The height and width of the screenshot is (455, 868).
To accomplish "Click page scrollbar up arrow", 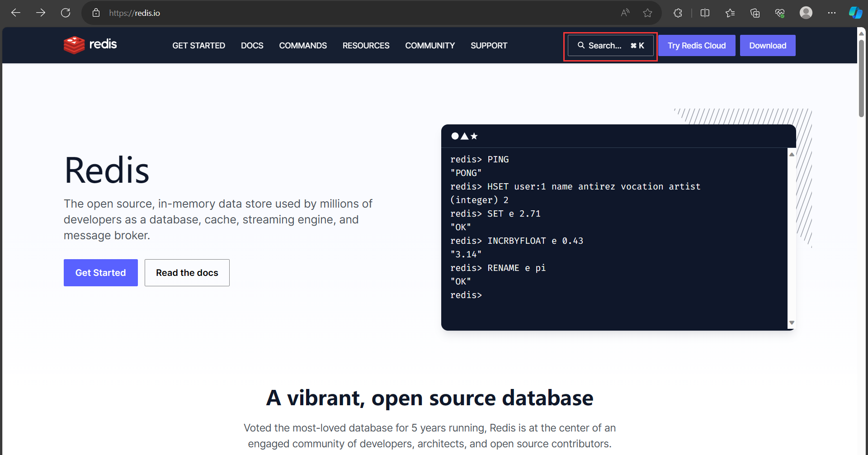I will point(861,33).
